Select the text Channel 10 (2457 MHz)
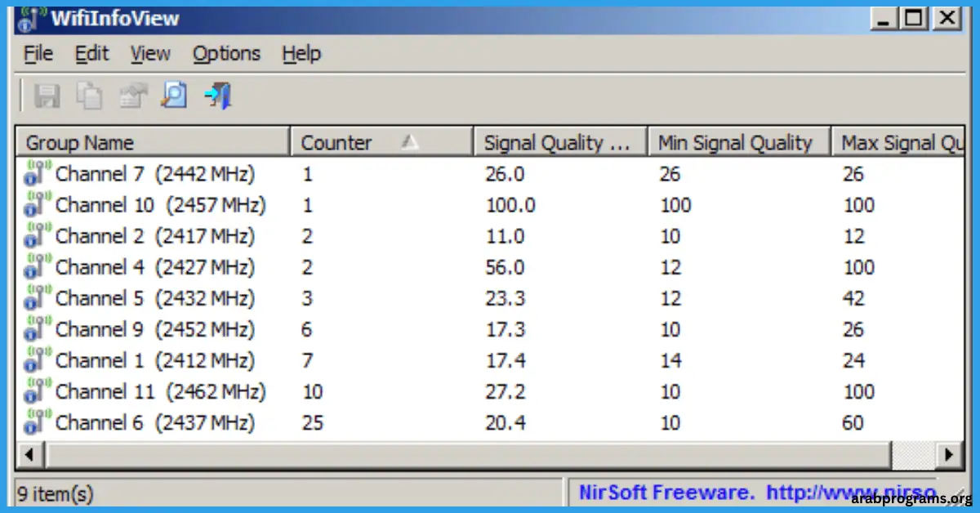Image resolution: width=980 pixels, height=513 pixels. pyautogui.click(x=161, y=206)
